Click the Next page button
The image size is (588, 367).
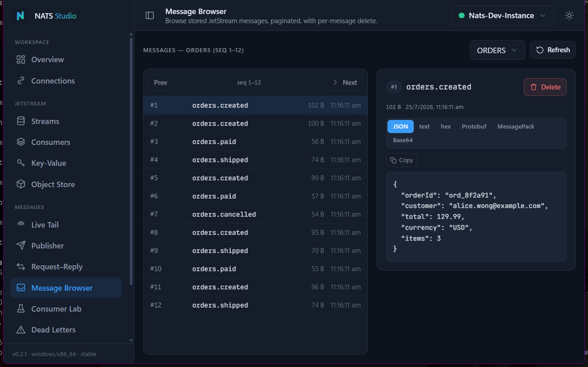coord(344,83)
